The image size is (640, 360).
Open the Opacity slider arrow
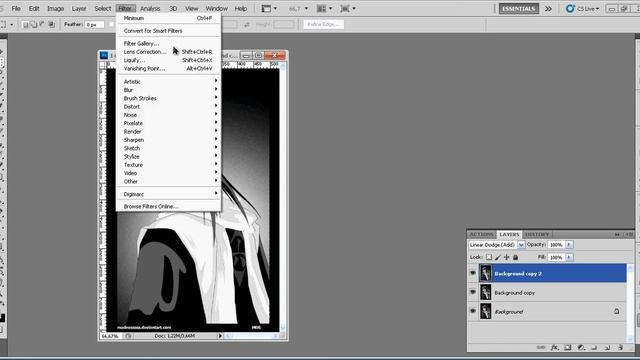tap(569, 244)
